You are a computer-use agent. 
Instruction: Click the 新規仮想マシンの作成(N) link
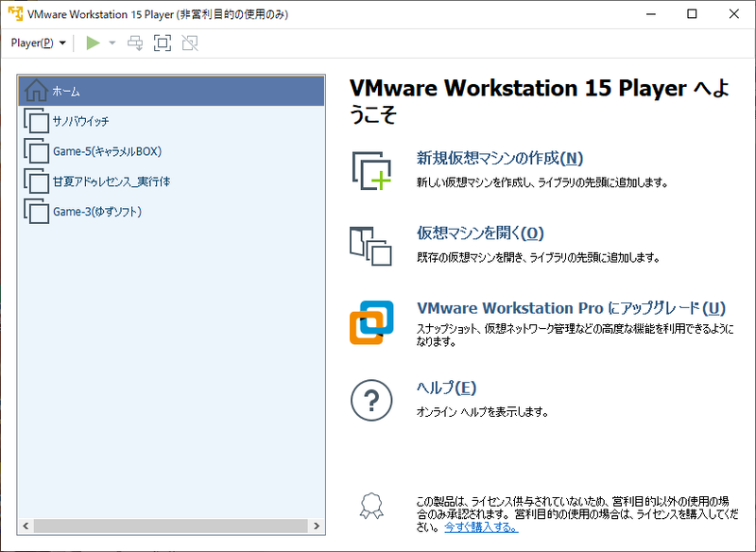pos(500,158)
